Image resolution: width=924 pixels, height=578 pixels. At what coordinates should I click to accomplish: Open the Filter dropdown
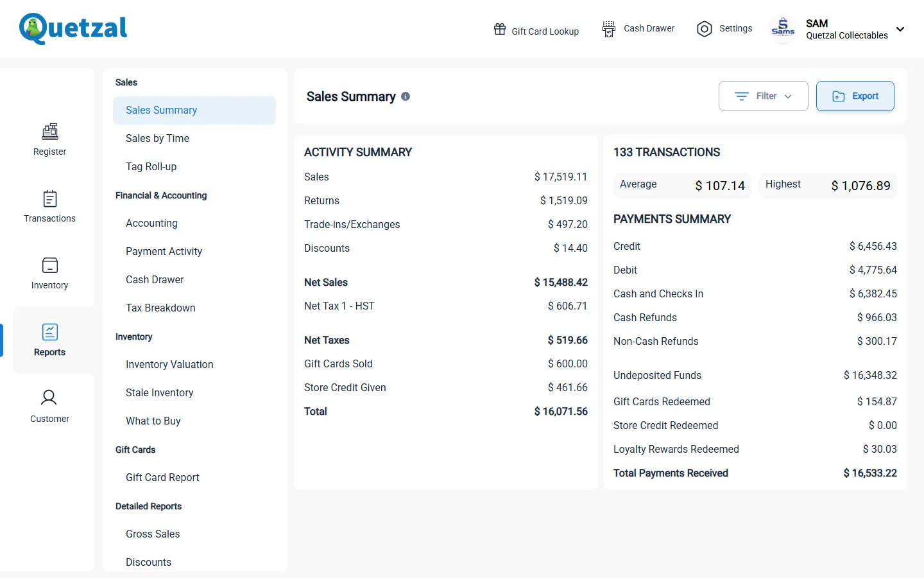[x=763, y=96]
